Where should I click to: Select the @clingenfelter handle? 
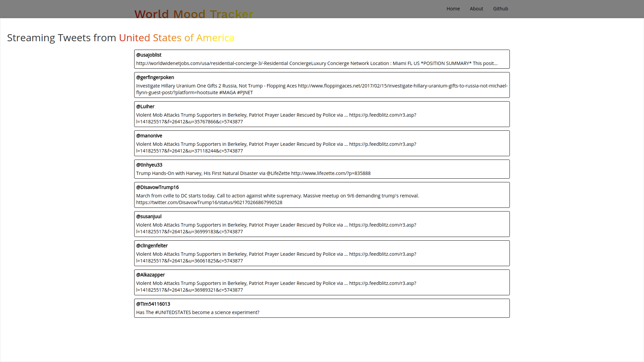(x=152, y=246)
